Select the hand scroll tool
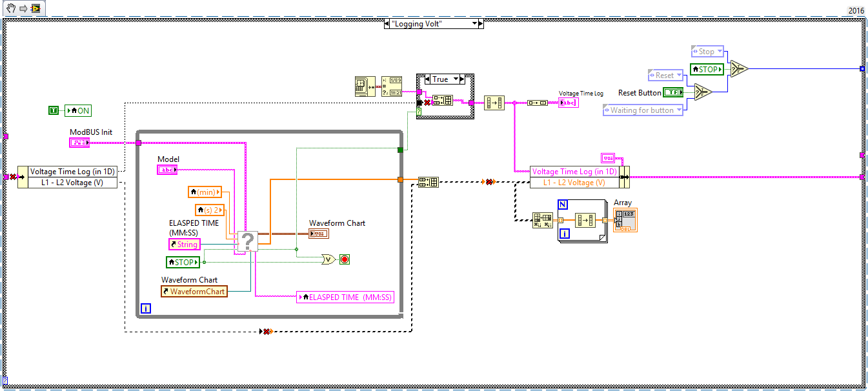The image size is (868, 391). [11, 7]
